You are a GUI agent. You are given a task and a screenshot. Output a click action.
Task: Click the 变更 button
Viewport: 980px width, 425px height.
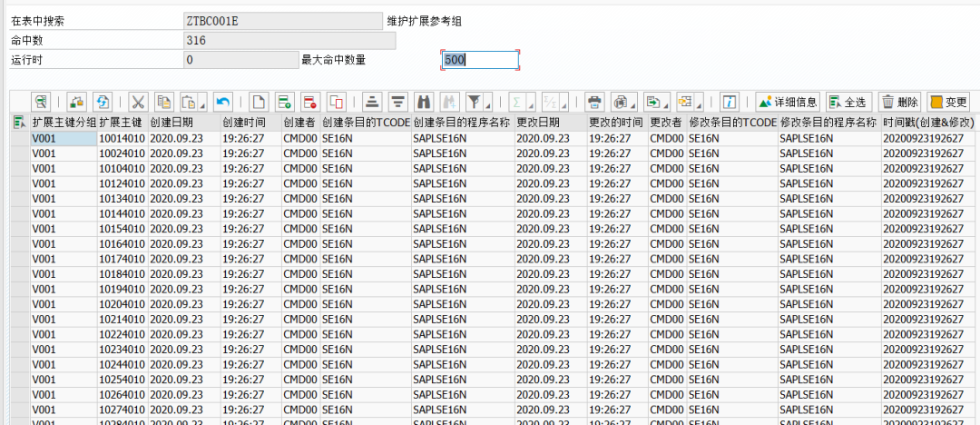(949, 102)
